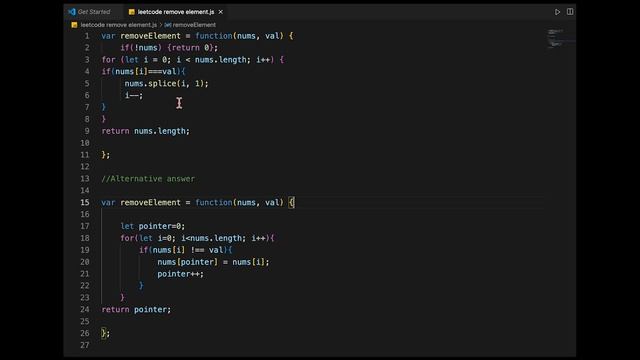Click 'if(nums[i]===val){' on line 4

tap(143, 71)
